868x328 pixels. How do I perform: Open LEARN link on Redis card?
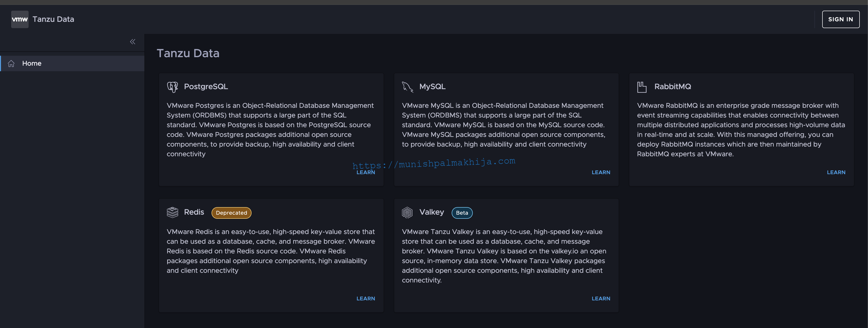pos(366,299)
